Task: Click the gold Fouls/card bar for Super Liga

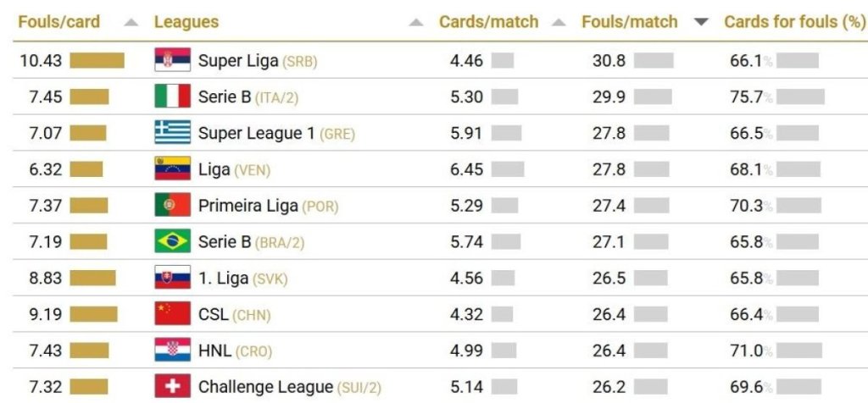Action: click(97, 60)
